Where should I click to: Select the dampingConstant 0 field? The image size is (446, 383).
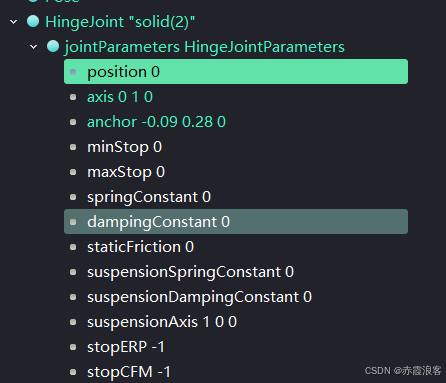click(236, 222)
